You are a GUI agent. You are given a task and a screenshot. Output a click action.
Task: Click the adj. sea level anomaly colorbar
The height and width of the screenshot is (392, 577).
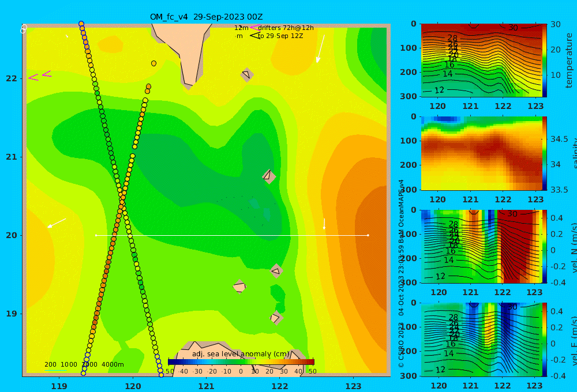pos(241,362)
